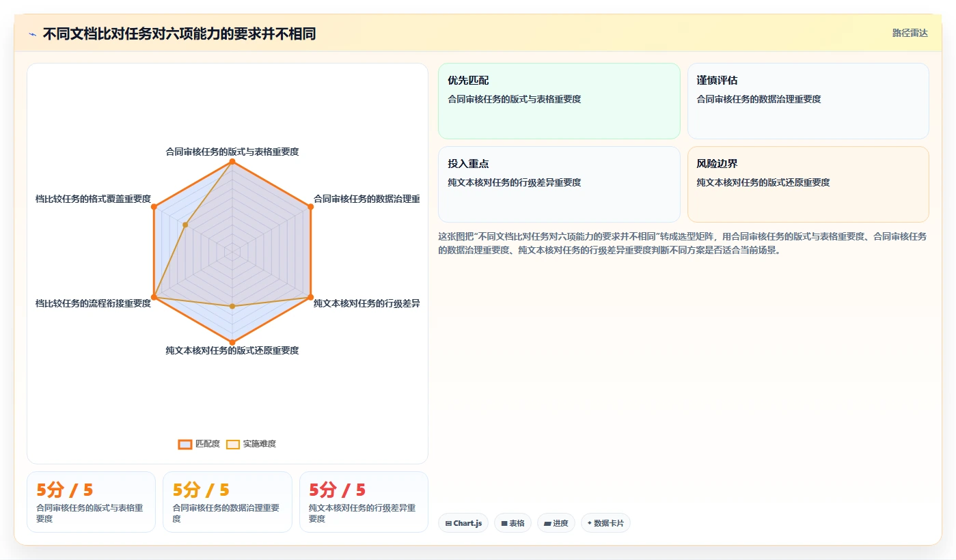Click the Chart.js tag icon
The width and height of the screenshot is (956, 560).
pyautogui.click(x=448, y=523)
